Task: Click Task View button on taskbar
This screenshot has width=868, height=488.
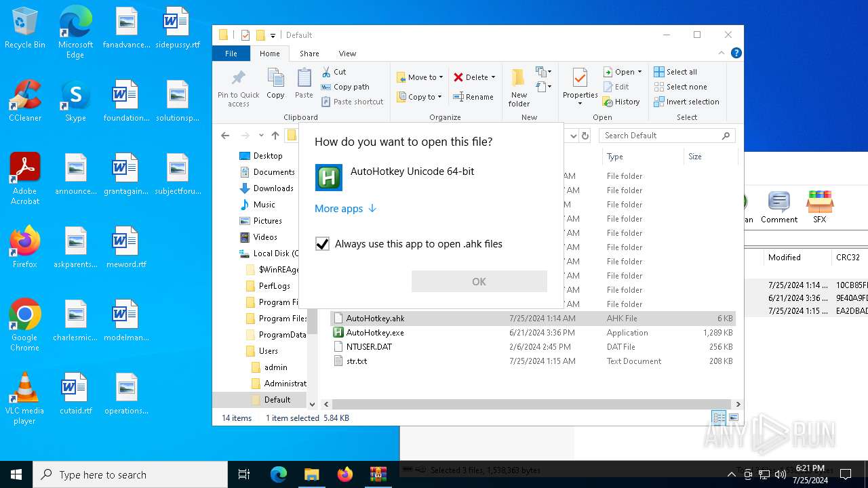Action: tap(244, 474)
